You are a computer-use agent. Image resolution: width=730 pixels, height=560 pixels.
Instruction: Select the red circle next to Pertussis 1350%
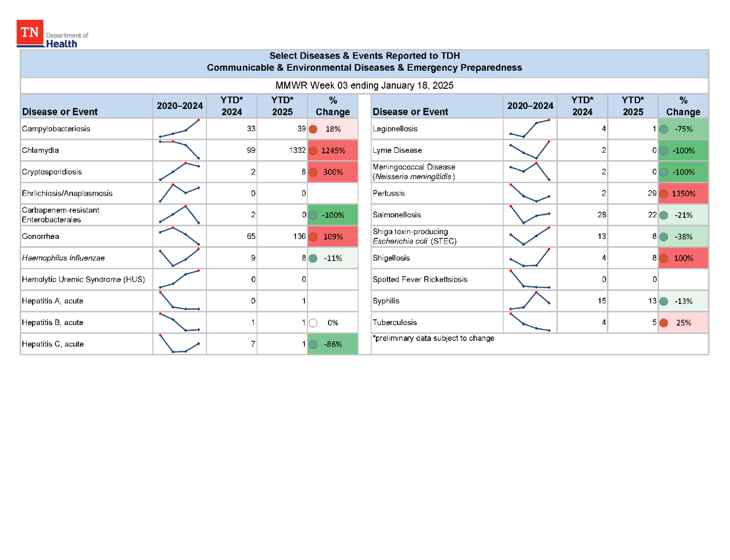663,193
